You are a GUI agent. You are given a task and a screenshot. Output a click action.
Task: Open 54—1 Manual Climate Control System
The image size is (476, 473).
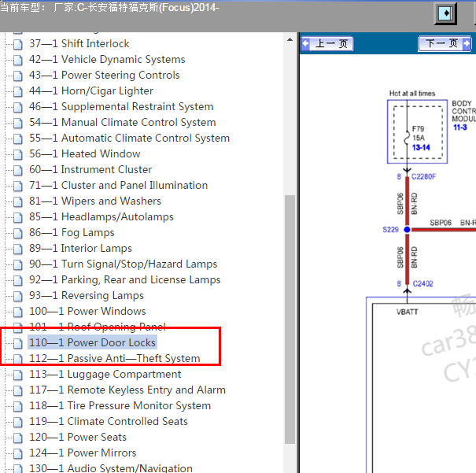coord(122,122)
